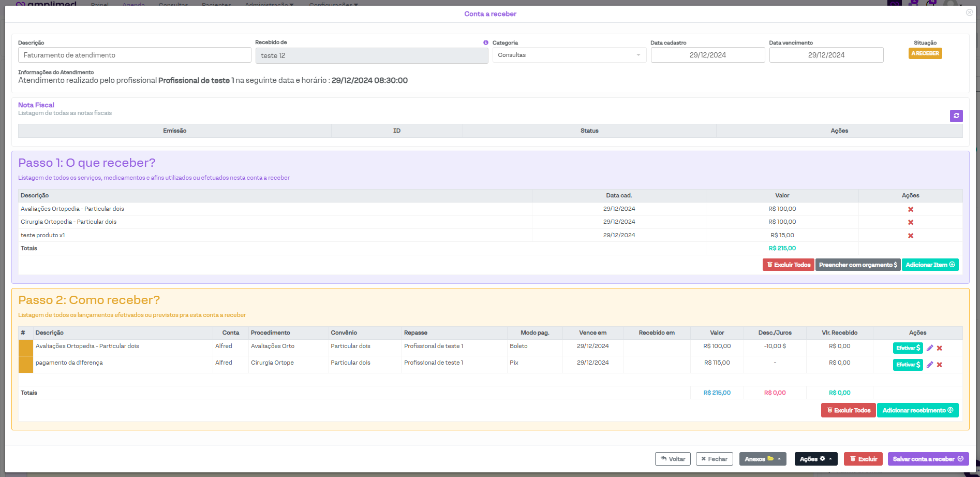This screenshot has width=980, height=477.
Task: Delete the Cirurgia Ortopedia item in Passo 1
Action: [910, 222]
